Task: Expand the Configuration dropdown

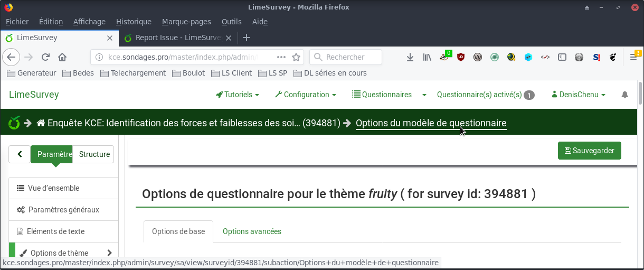Action: (x=306, y=95)
